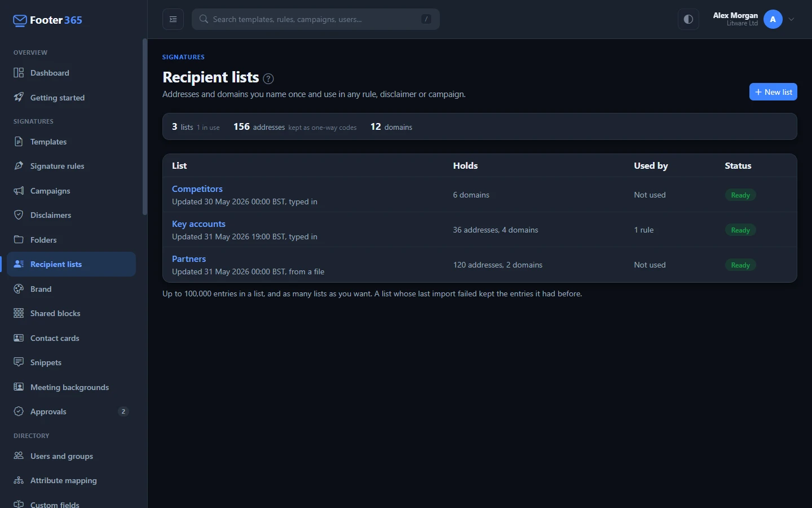This screenshot has height=508, width=812.
Task: Toggle the dark/light theme button
Action: [x=689, y=19]
